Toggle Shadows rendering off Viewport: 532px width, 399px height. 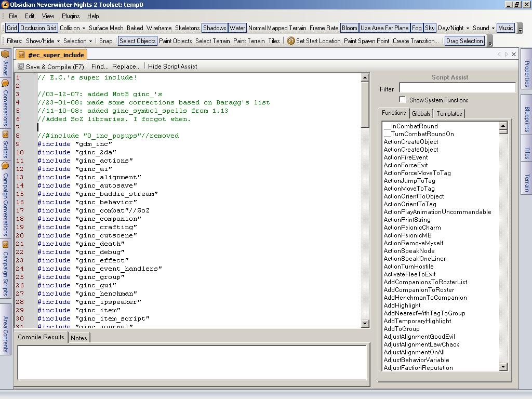click(215, 28)
